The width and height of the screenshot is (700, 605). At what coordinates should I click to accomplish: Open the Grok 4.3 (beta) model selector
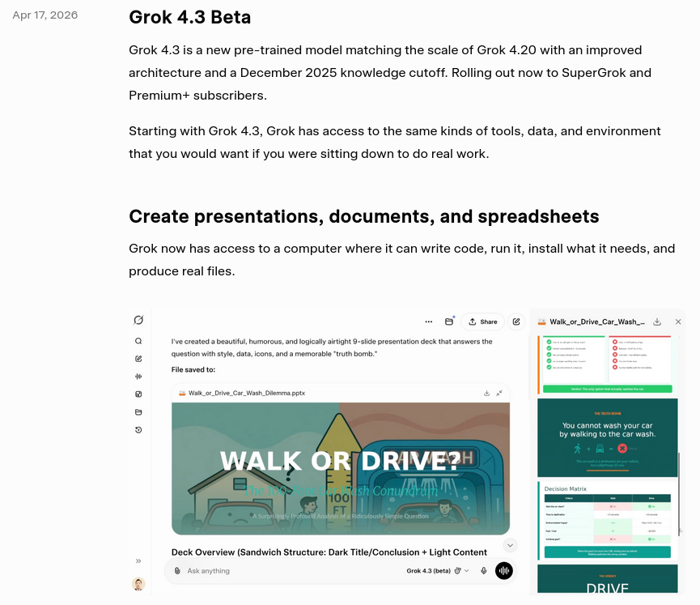tap(438, 571)
